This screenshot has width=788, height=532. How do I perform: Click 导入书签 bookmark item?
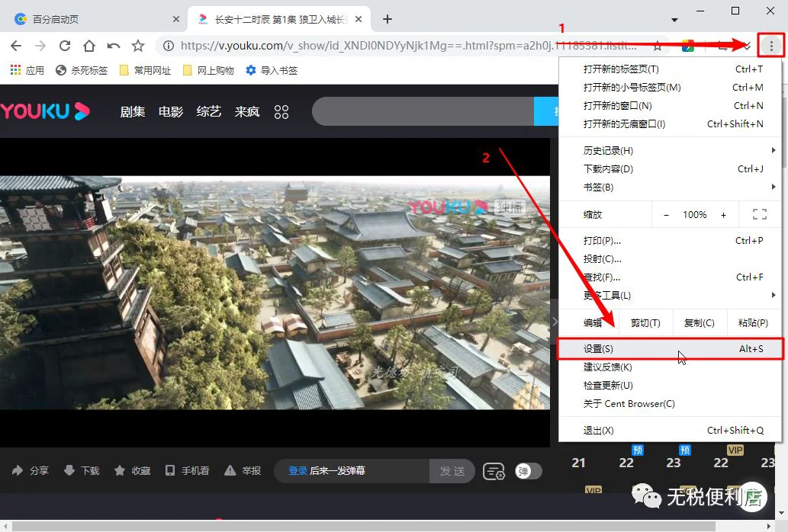272,70
